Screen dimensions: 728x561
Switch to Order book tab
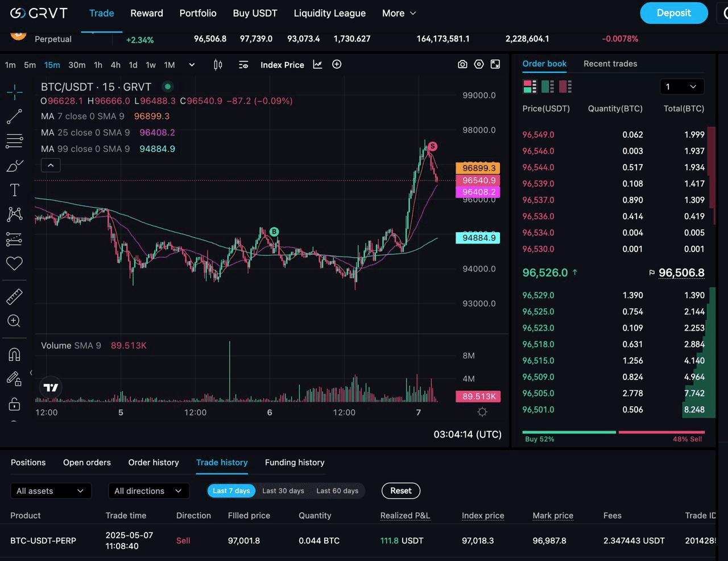(x=544, y=64)
